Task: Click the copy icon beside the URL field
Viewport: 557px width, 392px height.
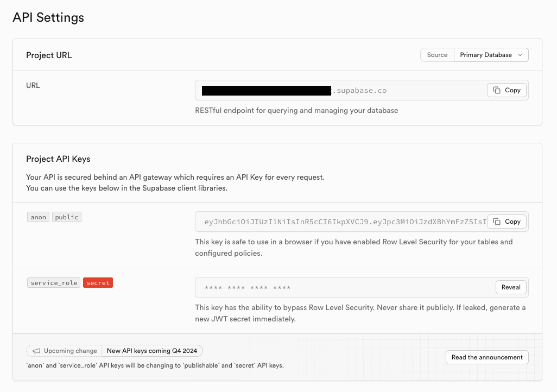Action: tap(497, 90)
